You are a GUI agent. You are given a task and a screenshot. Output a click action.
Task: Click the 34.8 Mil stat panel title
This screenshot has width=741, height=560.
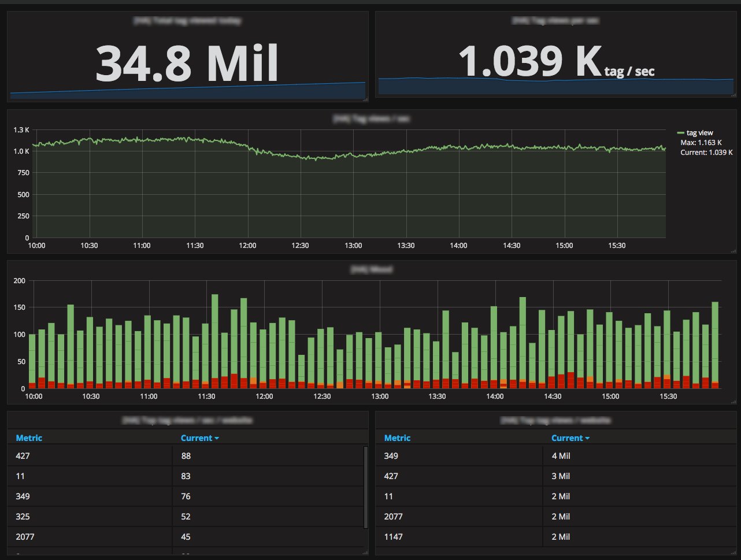click(x=187, y=20)
